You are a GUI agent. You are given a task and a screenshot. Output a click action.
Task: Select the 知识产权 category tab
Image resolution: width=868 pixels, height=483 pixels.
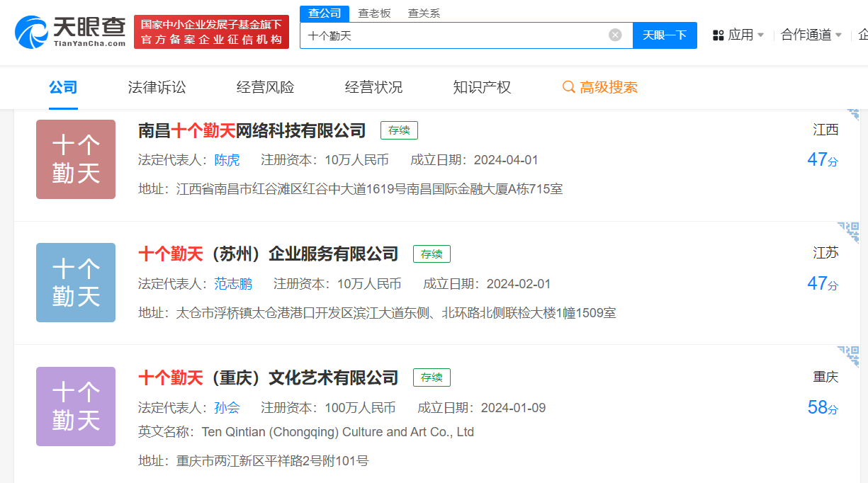pos(482,87)
